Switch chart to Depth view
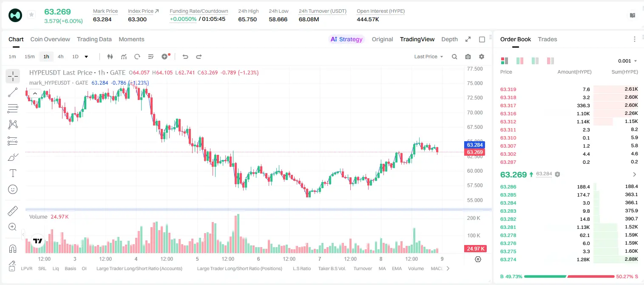Screen dimensions: 644x285 click(x=449, y=39)
